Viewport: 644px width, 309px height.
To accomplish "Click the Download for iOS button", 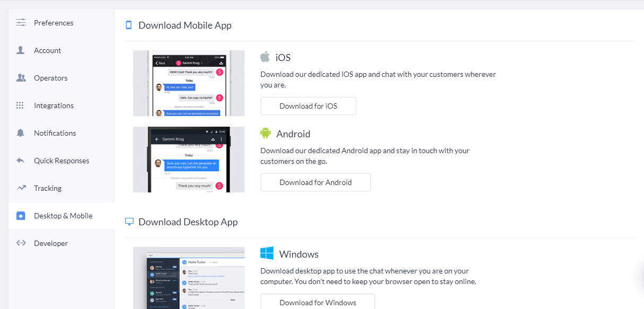I will (308, 106).
